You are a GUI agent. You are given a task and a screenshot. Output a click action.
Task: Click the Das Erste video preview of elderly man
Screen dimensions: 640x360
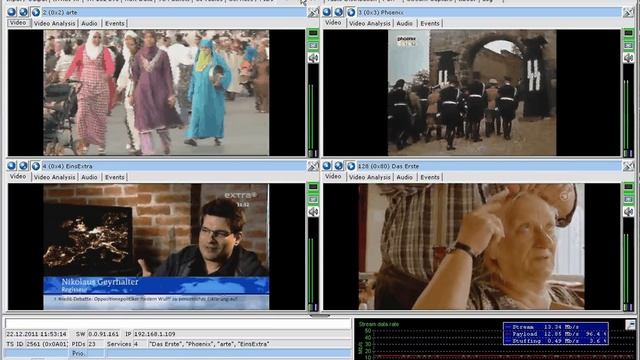click(471, 247)
